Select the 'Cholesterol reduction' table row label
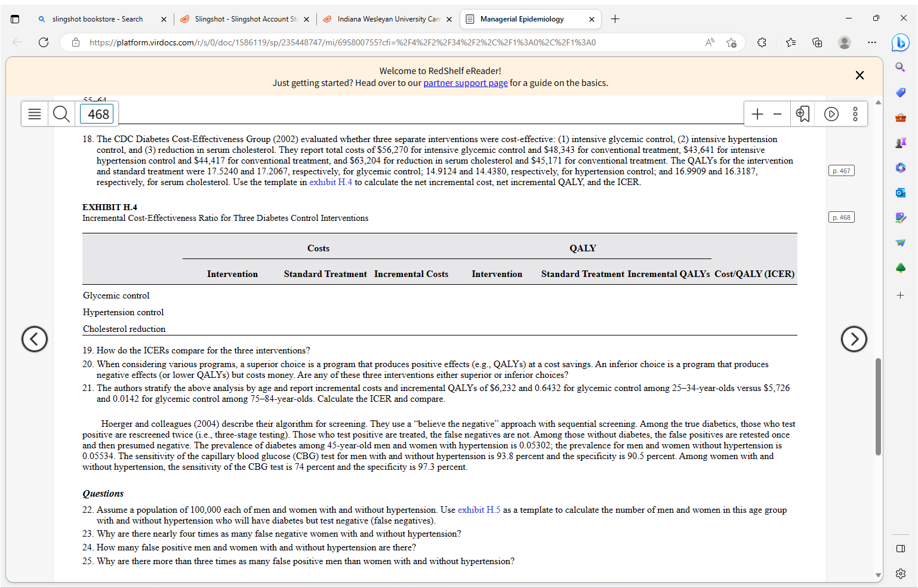Viewport: 918px width, 588px height. tap(124, 329)
